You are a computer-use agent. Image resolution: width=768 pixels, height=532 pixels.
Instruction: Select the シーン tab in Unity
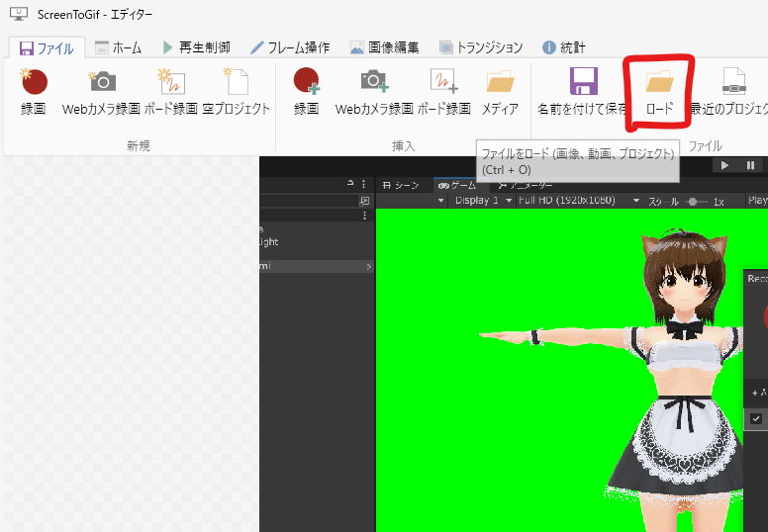coord(401,185)
